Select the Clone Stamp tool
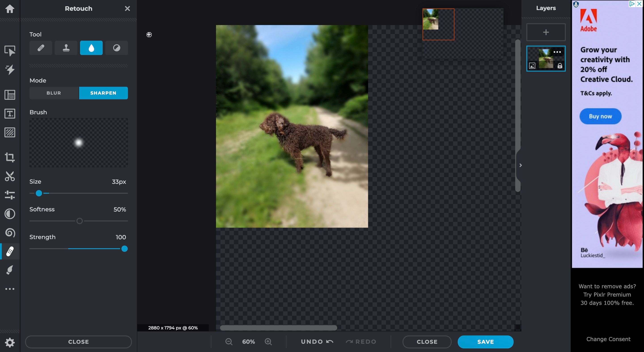 coord(66,48)
